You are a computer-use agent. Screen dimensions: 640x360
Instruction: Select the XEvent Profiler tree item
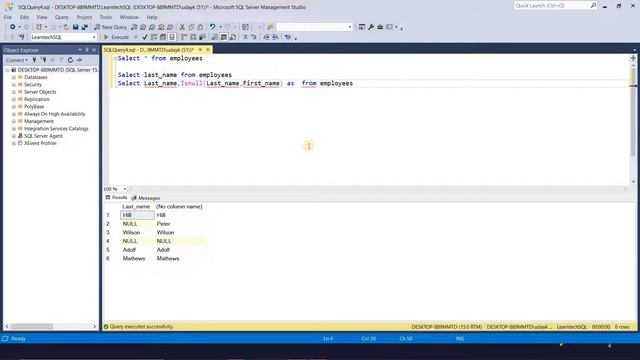40,143
